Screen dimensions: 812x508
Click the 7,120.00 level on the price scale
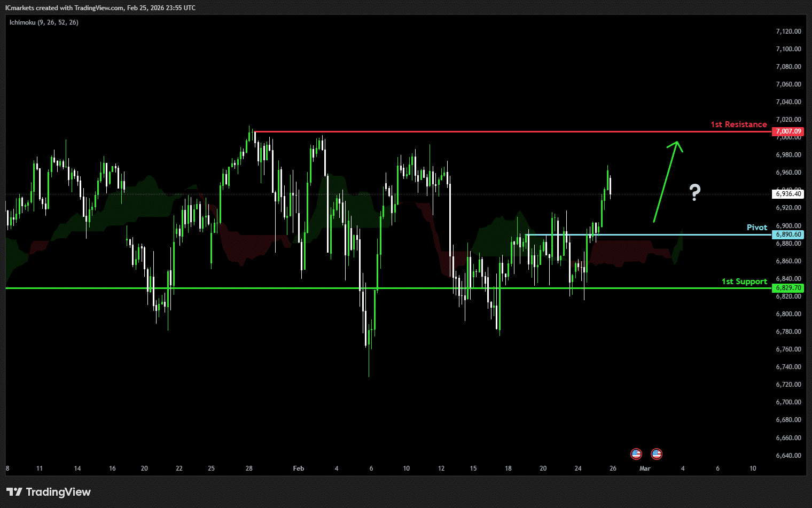[788, 32]
